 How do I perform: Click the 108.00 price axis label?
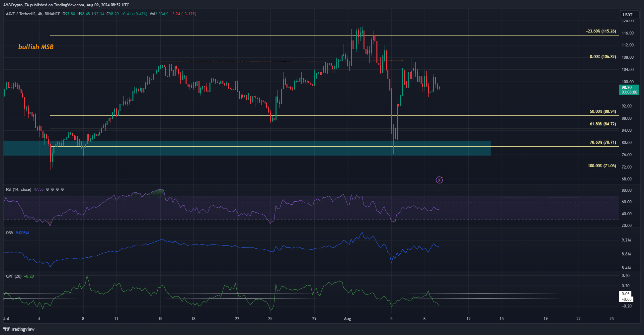click(627, 57)
